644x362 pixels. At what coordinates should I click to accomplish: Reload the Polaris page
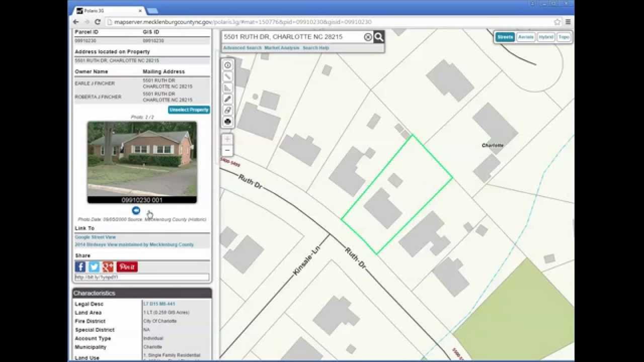point(98,22)
